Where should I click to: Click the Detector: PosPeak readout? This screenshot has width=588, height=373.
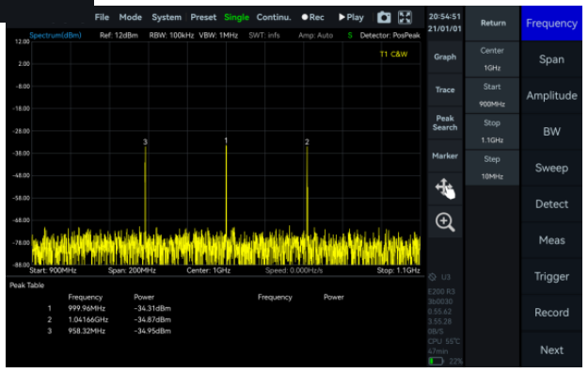pyautogui.click(x=389, y=35)
